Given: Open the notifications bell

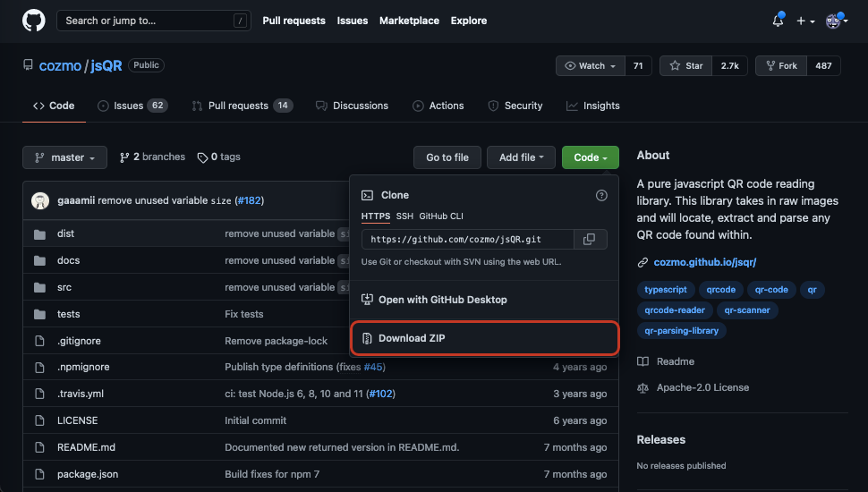Looking at the screenshot, I should coord(778,21).
